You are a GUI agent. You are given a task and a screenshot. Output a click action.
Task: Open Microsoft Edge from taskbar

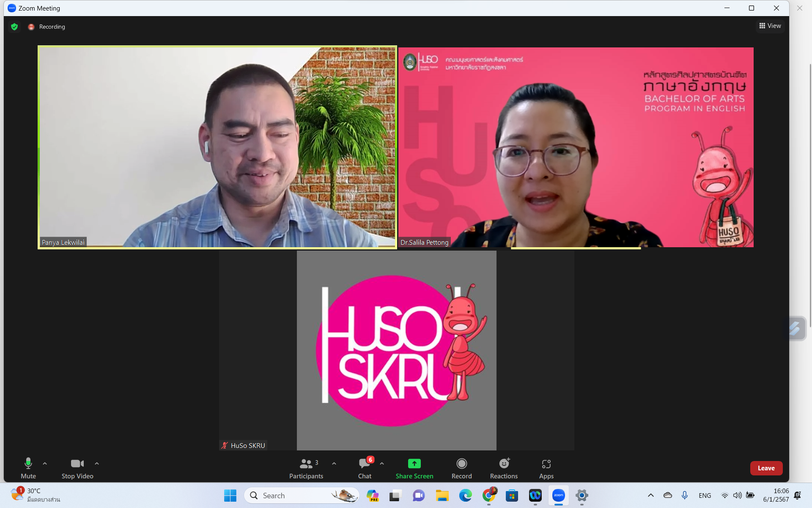[466, 495]
